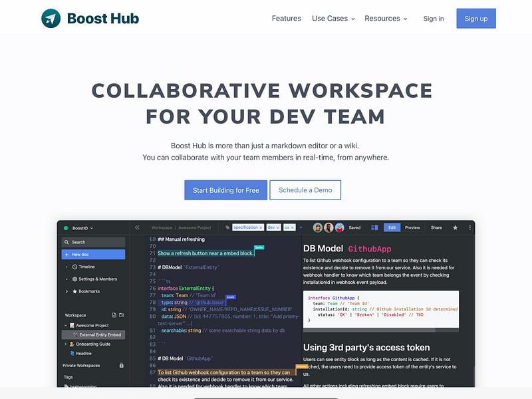This screenshot has width=532, height=399.
Task: Expand the Bookmarks section chevron
Action: tap(66, 291)
